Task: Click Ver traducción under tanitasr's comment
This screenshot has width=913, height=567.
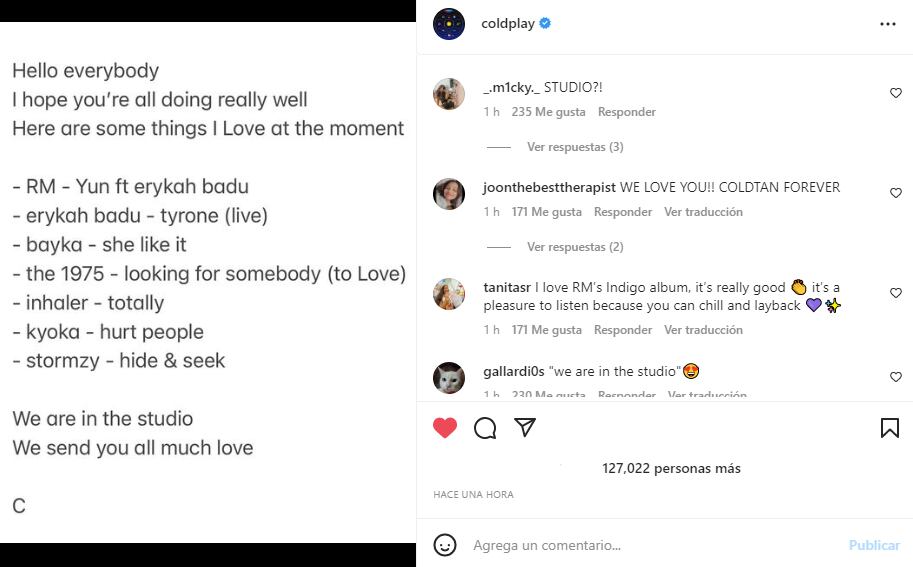Action: pyautogui.click(x=703, y=330)
